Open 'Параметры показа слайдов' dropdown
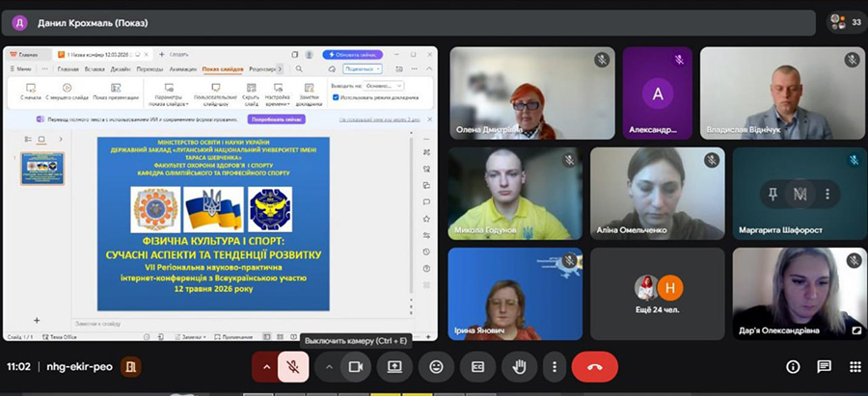The image size is (868, 396). (169, 94)
